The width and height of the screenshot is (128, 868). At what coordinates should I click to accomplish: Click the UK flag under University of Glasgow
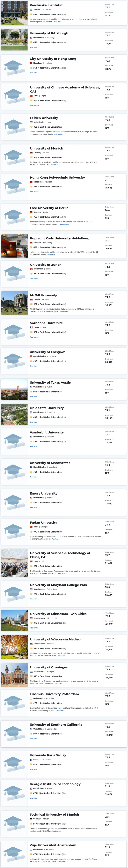coord(31,356)
